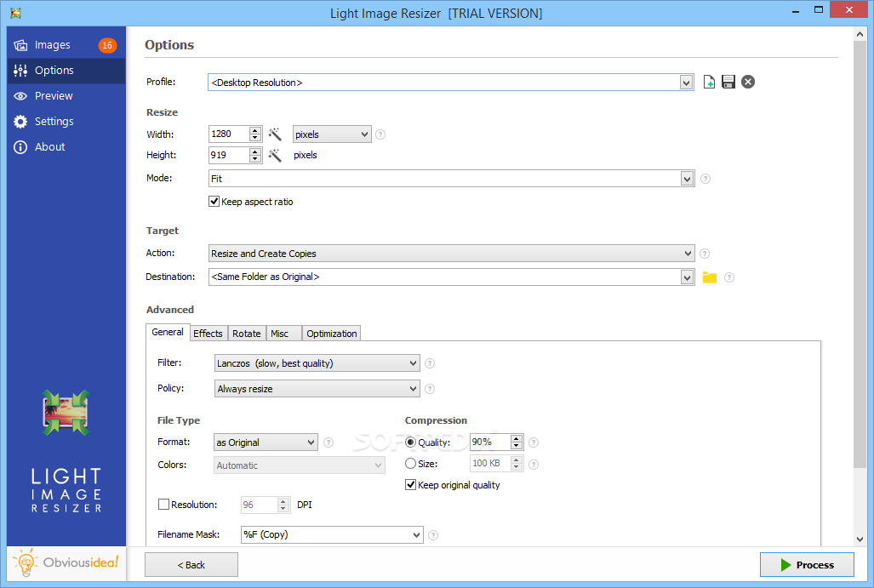The image size is (874, 588).
Task: Open the Destination dropdown
Action: pos(687,277)
